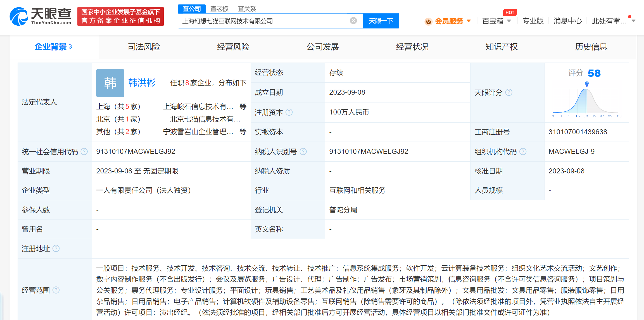Switch to 查关系 search tab
This screenshot has height=320, width=644.
tap(247, 9)
